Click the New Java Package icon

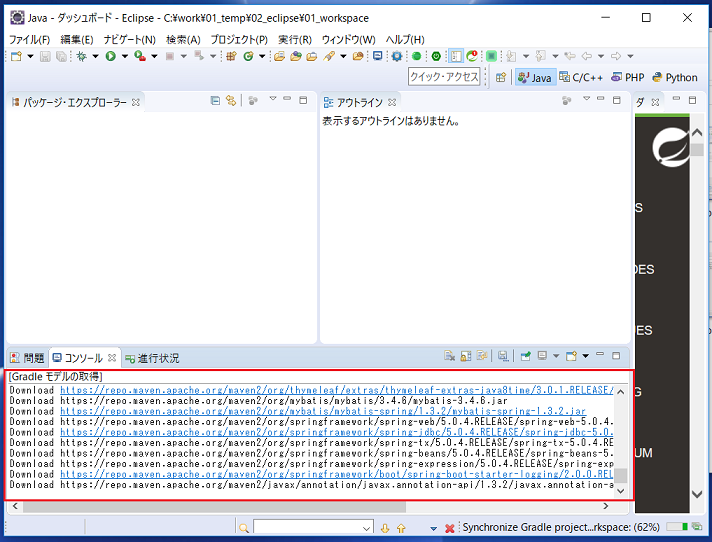coord(232,56)
